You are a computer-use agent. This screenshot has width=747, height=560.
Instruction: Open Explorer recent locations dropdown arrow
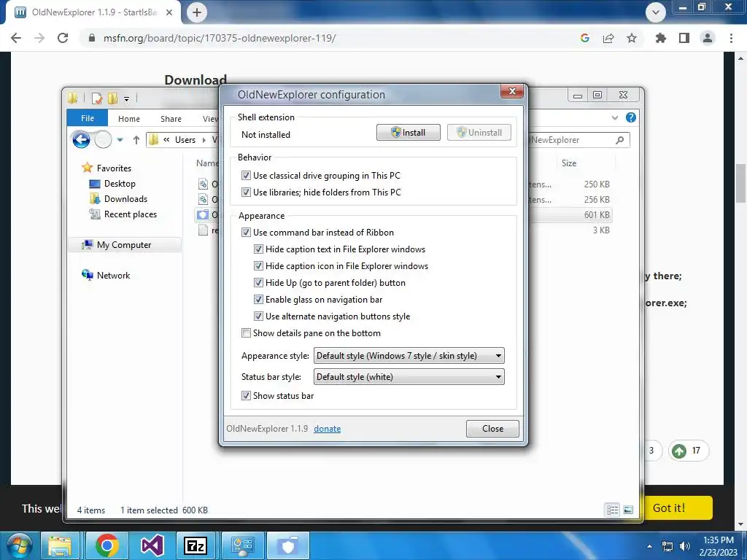click(120, 140)
